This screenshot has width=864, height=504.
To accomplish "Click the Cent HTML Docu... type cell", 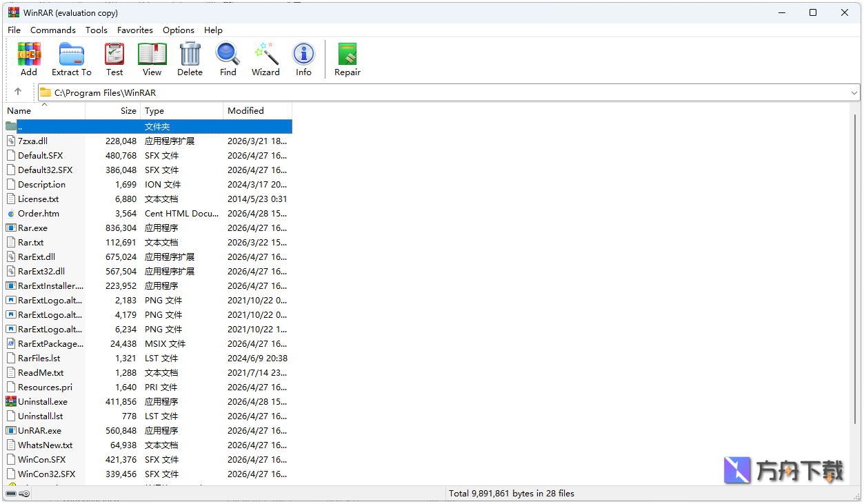I will pyautogui.click(x=181, y=213).
